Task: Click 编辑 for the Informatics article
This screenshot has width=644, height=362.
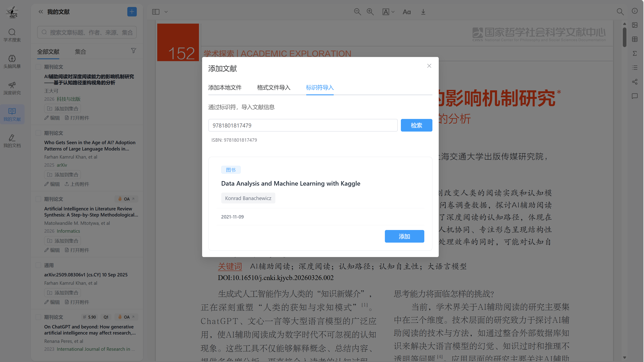Action: [x=52, y=250]
